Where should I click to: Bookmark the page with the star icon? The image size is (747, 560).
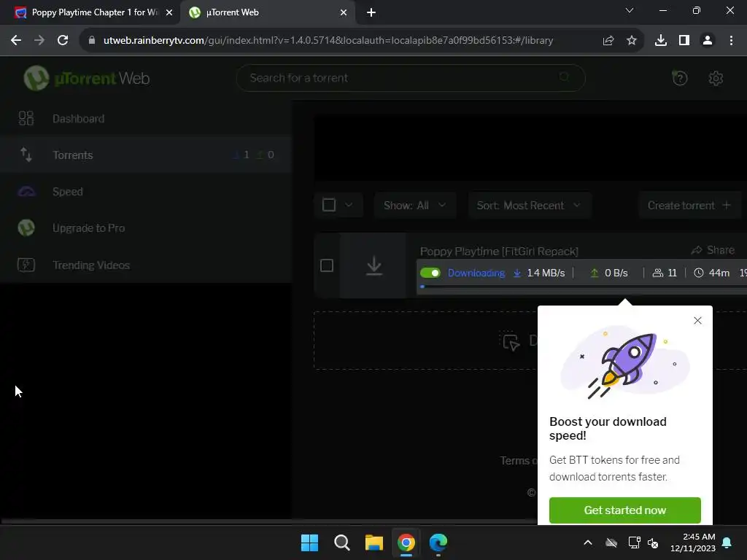click(631, 41)
